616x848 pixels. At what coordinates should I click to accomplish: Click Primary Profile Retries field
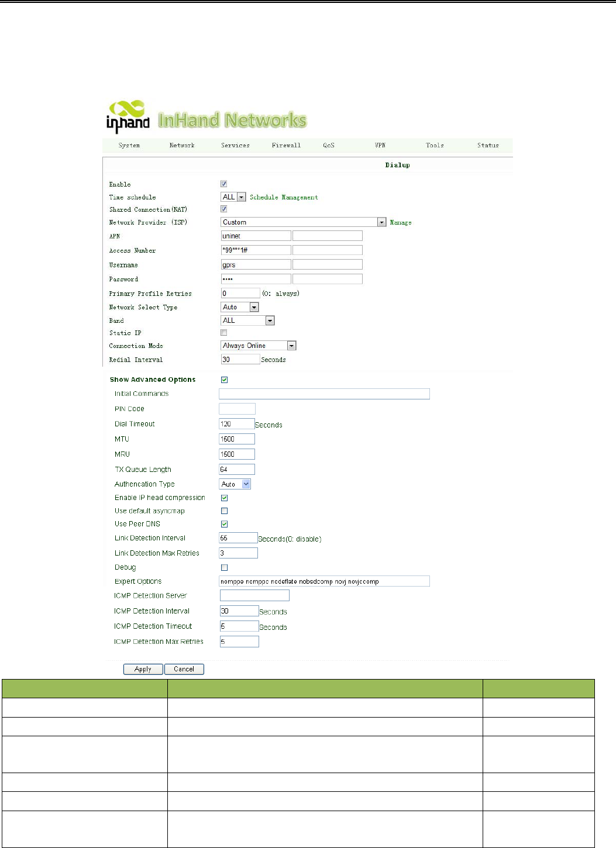coord(240,294)
